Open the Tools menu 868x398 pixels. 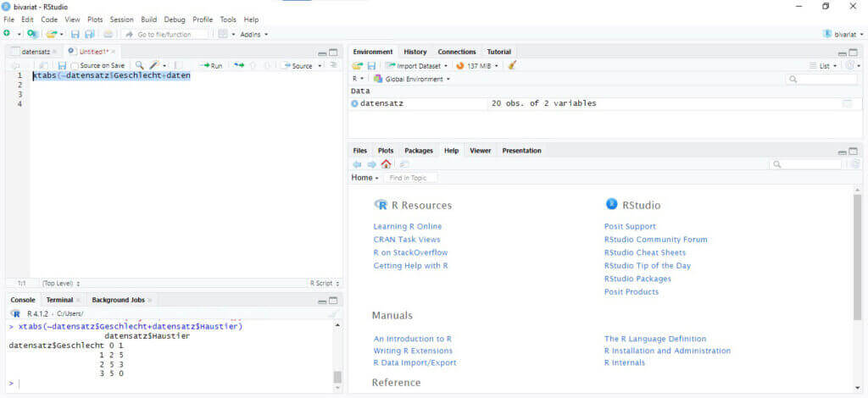pyautogui.click(x=228, y=19)
